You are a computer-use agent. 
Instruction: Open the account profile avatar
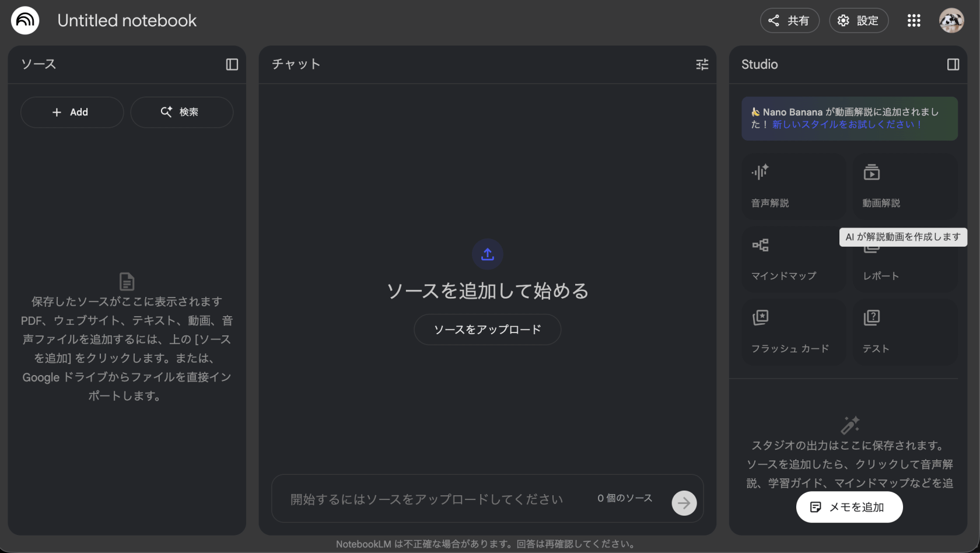coord(951,20)
